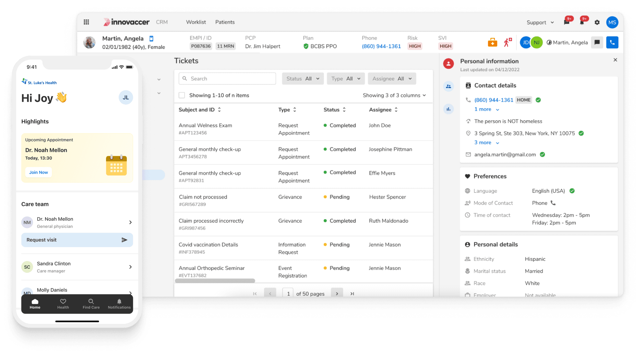Expand the Support dropdown menu
The height and width of the screenshot is (354, 644).
(540, 22)
